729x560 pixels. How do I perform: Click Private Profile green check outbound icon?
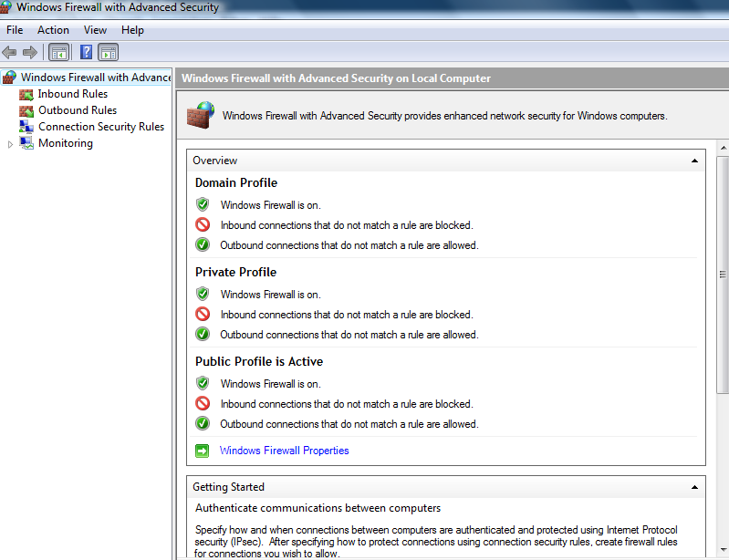click(203, 334)
